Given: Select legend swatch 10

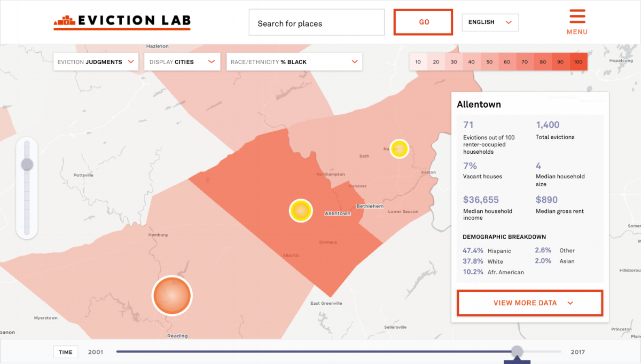Looking at the screenshot, I should tap(418, 62).
